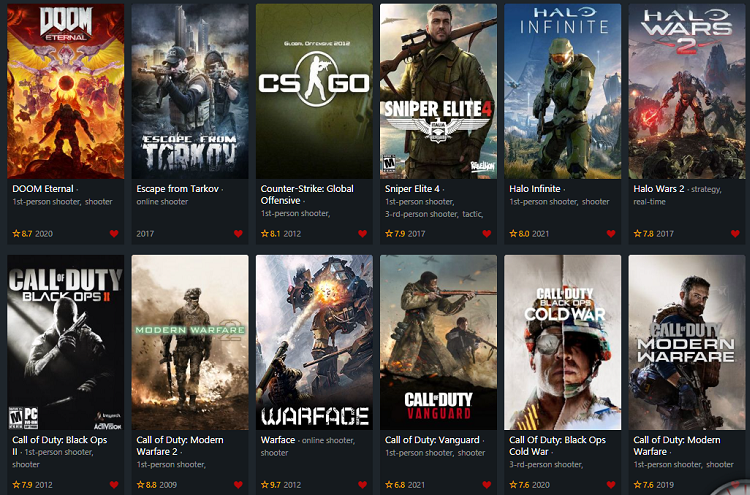Click heart icon on Black Ops Cold War
The image size is (750, 495).
[611, 484]
